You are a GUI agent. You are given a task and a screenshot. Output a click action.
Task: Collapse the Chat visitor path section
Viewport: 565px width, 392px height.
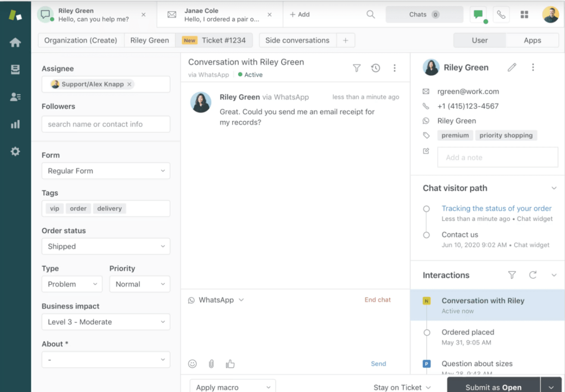click(x=554, y=188)
